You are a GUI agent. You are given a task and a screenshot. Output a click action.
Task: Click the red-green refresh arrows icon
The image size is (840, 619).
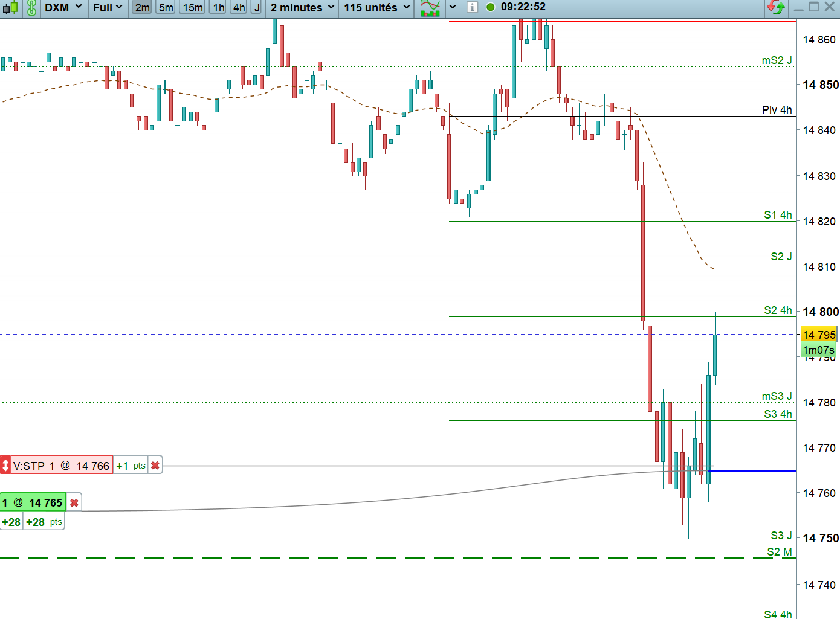tap(776, 7)
